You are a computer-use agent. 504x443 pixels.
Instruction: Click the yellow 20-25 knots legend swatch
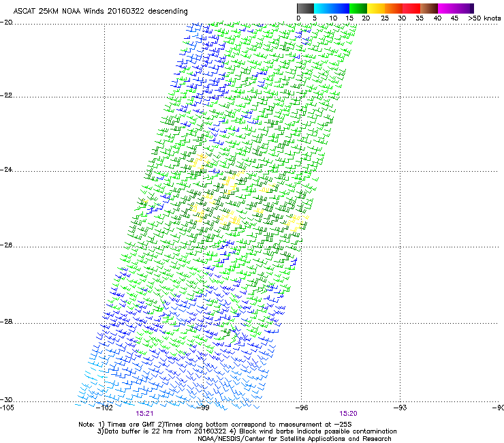376,8
